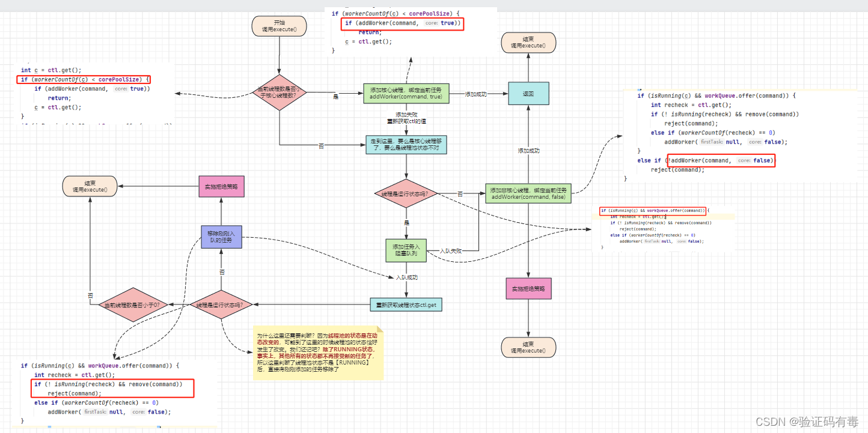Viewport: 868px width, 433px height.
Task: Click the cyan 返回 node
Action: click(528, 94)
